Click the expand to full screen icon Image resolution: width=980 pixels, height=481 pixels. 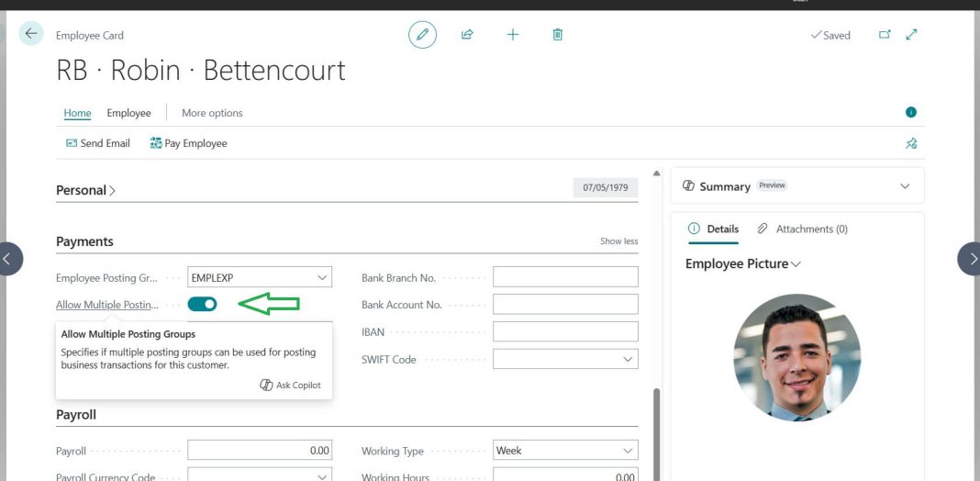tap(911, 35)
